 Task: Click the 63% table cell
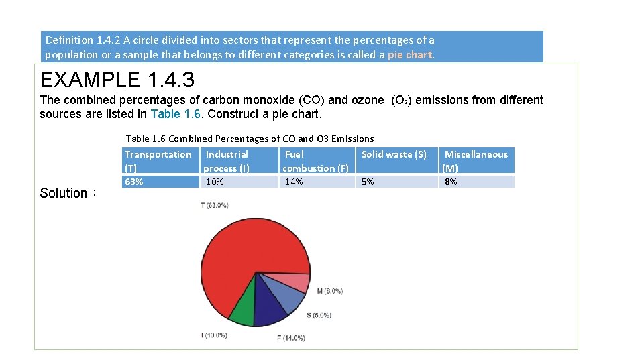(160, 182)
